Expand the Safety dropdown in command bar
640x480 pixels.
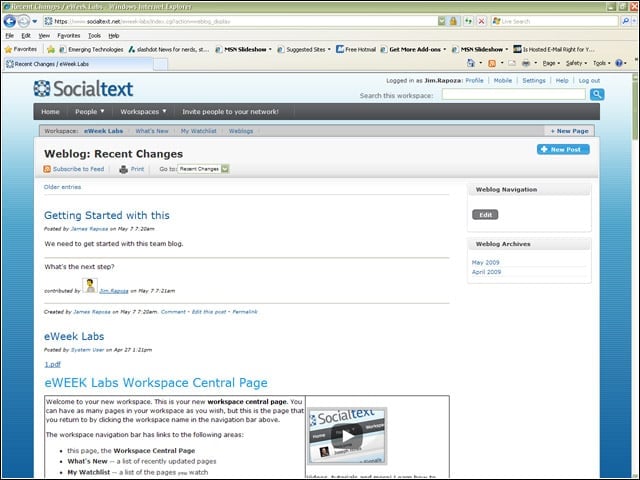pos(576,63)
